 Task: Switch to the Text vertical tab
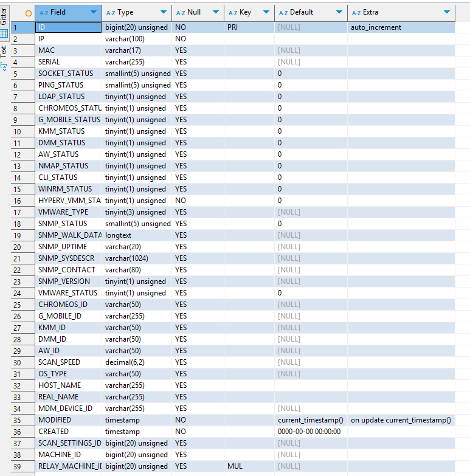[4, 52]
